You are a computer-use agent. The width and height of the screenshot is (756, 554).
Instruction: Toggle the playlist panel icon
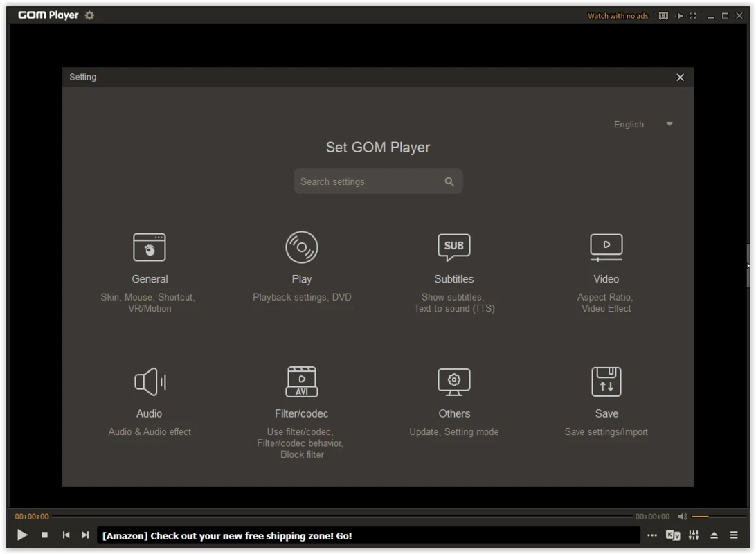click(x=734, y=535)
